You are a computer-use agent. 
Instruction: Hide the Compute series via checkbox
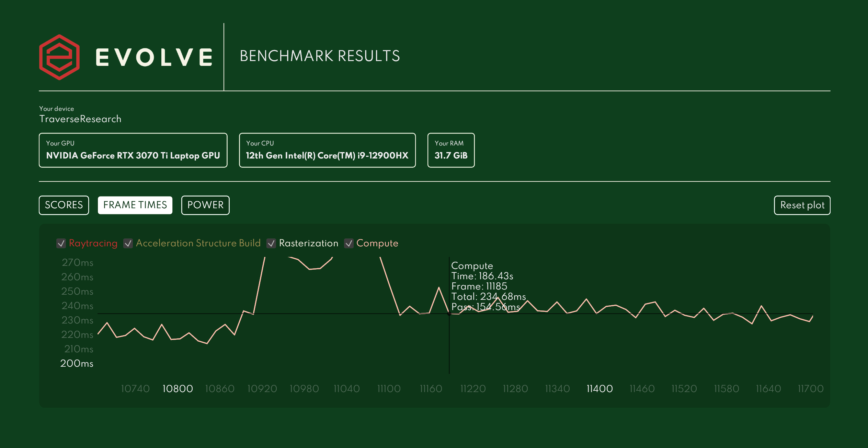click(349, 243)
